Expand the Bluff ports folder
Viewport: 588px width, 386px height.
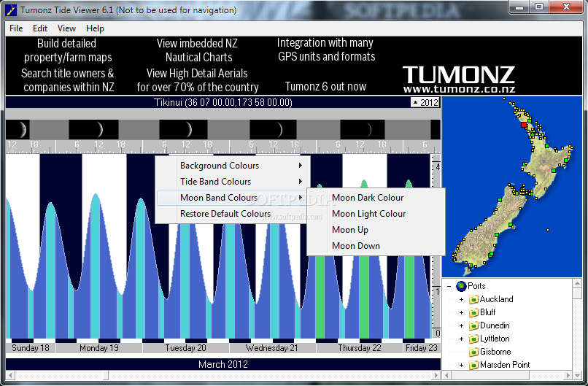pyautogui.click(x=462, y=312)
